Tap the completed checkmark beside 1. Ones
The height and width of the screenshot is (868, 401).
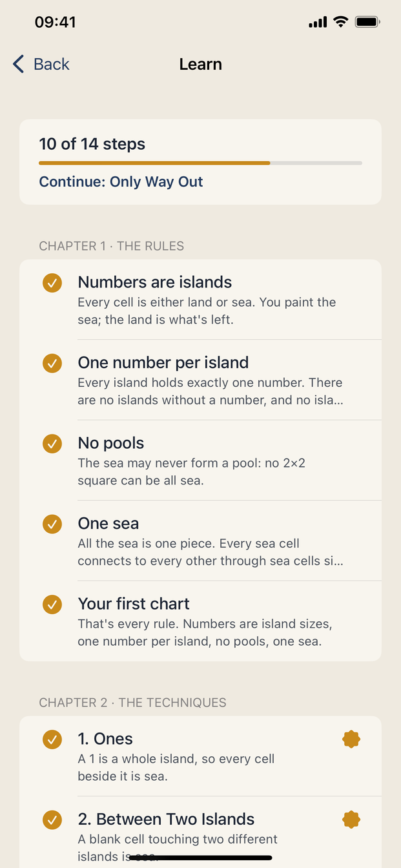(x=52, y=739)
